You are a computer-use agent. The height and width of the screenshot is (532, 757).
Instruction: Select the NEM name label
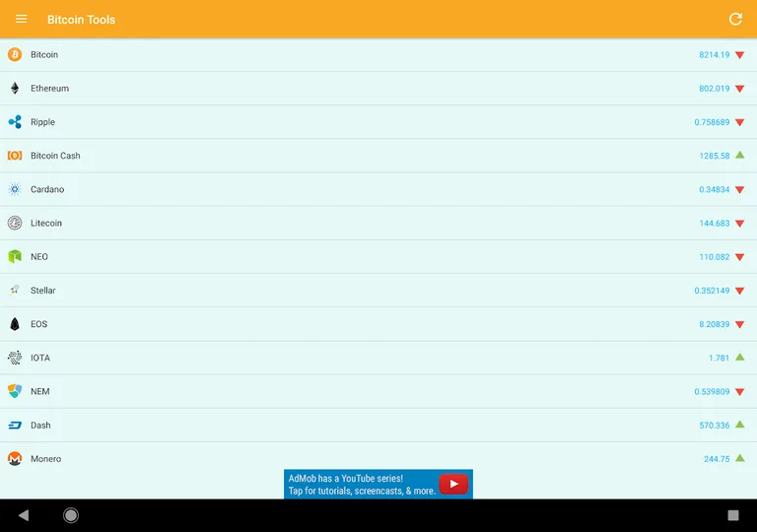pos(40,391)
